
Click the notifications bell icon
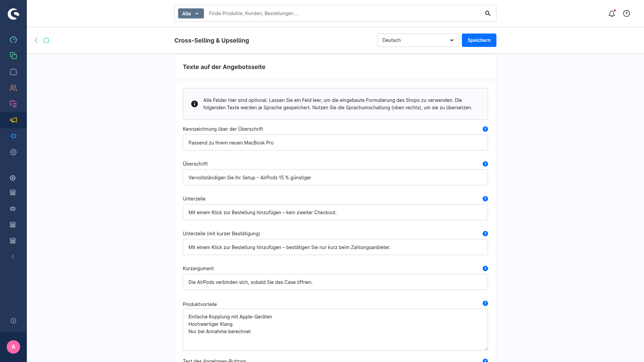click(x=612, y=13)
